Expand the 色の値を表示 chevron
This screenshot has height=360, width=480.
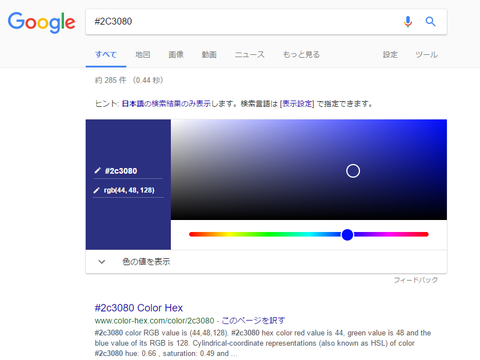(x=102, y=262)
